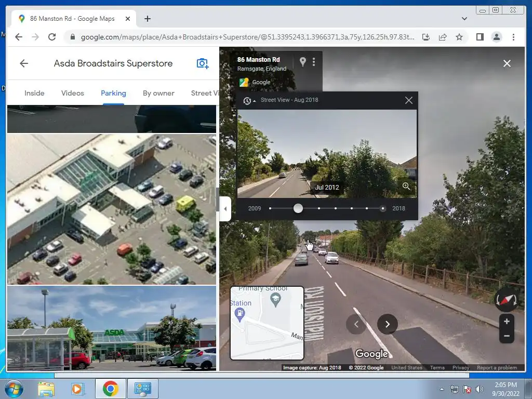The height and width of the screenshot is (399, 532).
Task: Click Report a problem
Action: (x=497, y=367)
